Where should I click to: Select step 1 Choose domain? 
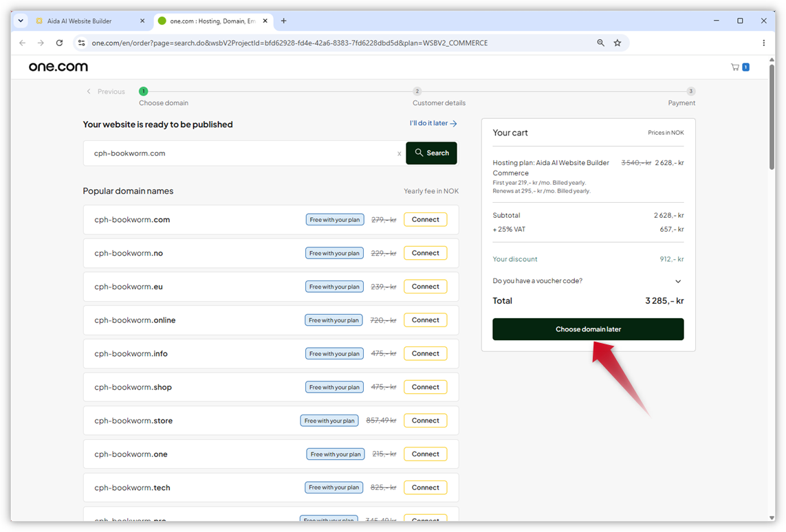143,91
